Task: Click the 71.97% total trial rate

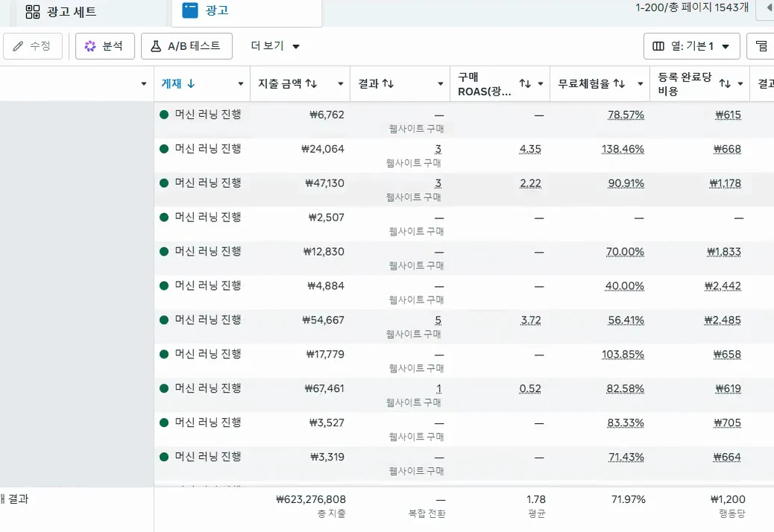Action: 629,499
